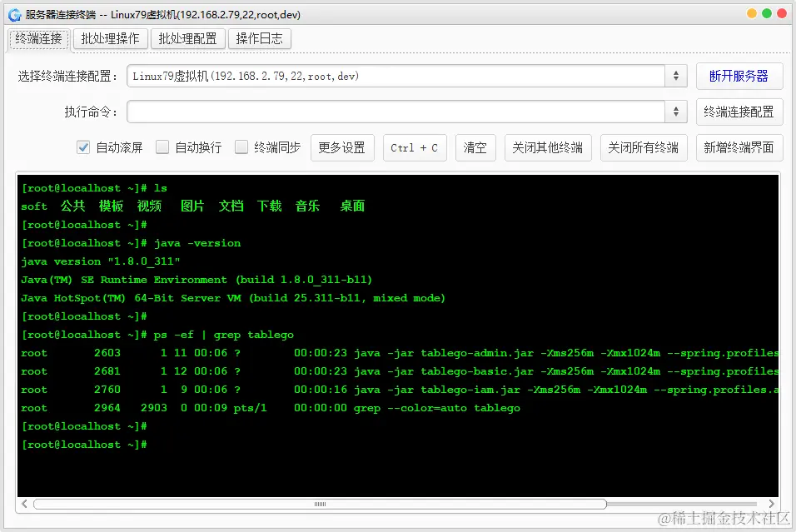Click the scrollbar left arrow

click(24, 504)
